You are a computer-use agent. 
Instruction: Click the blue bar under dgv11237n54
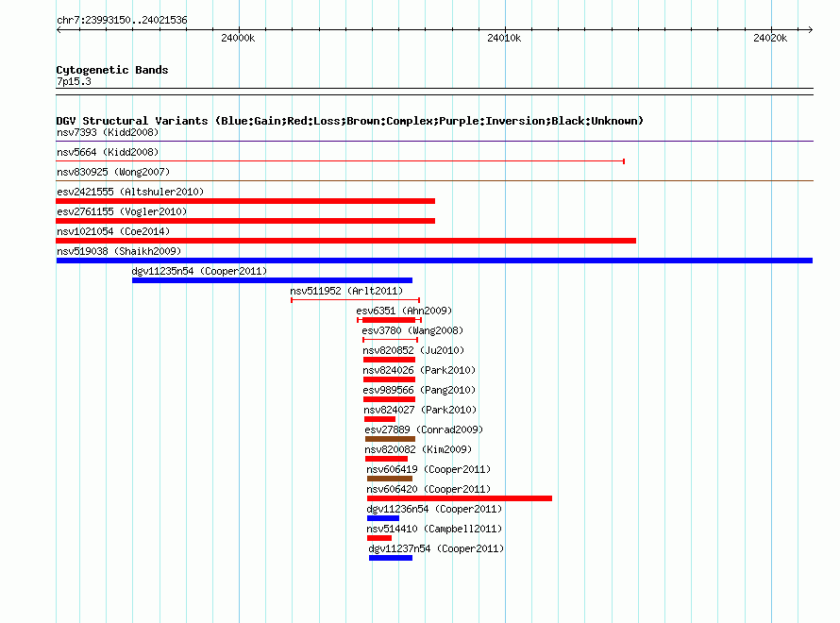click(x=391, y=558)
